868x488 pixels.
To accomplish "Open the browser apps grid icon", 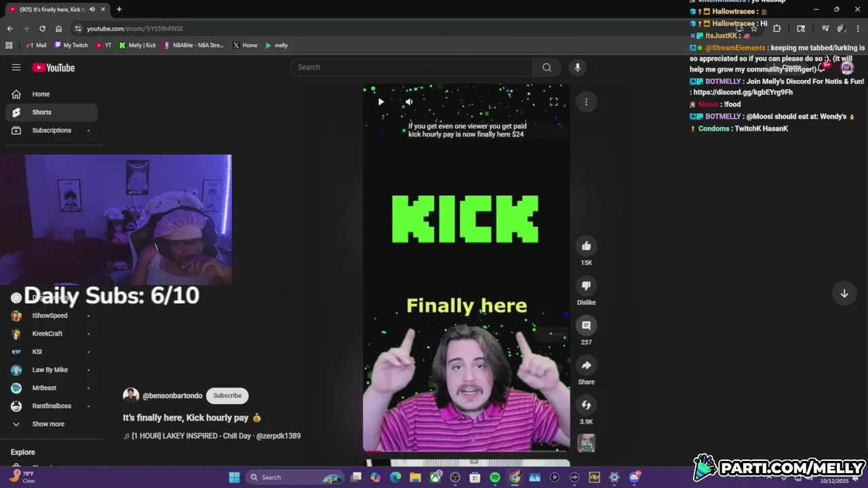I will click(x=9, y=45).
